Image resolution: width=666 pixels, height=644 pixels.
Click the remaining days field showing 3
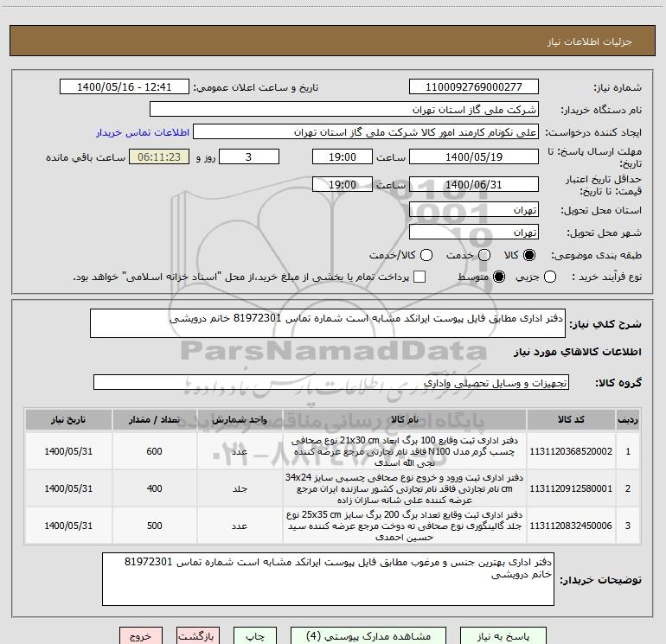(x=249, y=156)
